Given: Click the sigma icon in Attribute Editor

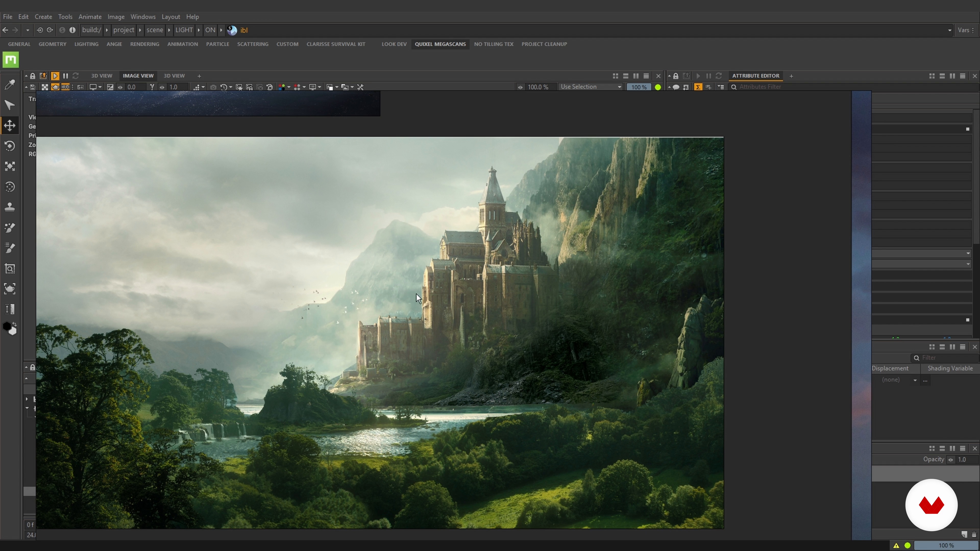Looking at the screenshot, I should coord(698,87).
